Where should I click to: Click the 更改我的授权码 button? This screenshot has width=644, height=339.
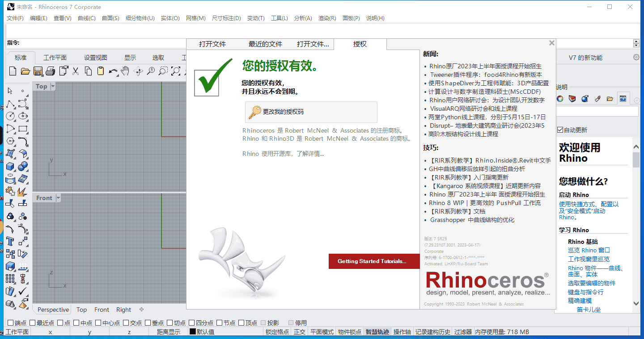coord(310,112)
